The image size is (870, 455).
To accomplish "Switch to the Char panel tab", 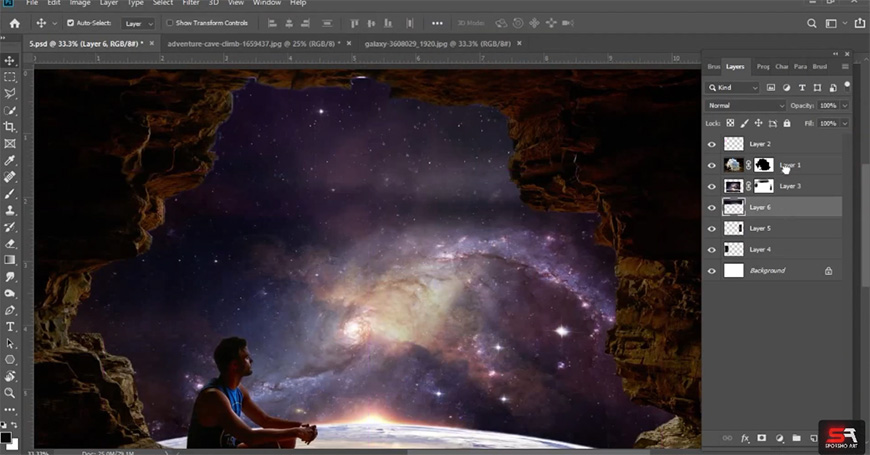I will pyautogui.click(x=781, y=67).
